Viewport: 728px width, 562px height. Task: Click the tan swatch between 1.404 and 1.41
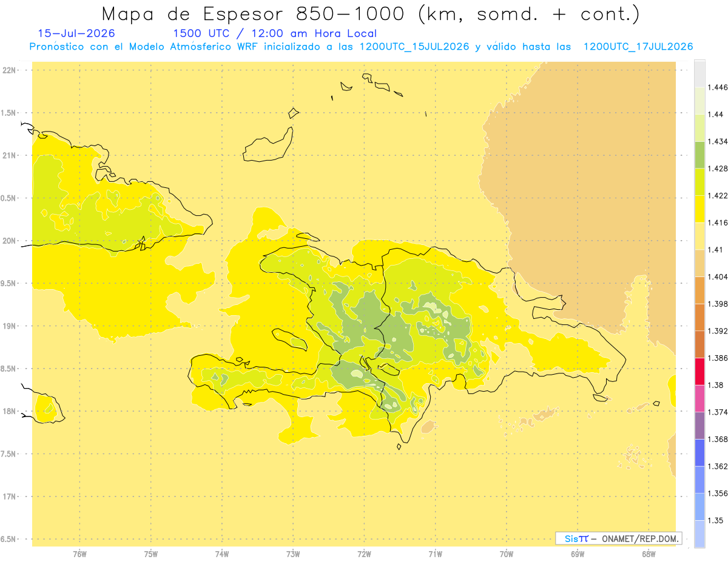699,263
